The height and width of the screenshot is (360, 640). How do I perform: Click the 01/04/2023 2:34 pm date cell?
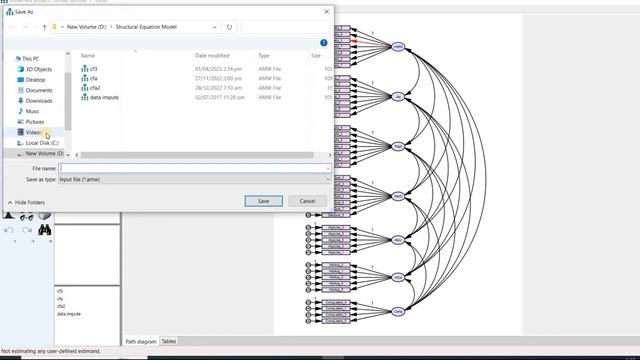218,69
